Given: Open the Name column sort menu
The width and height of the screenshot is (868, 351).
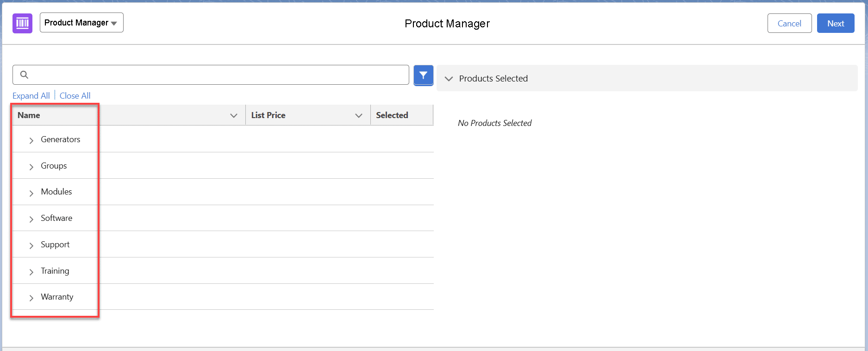Looking at the screenshot, I should point(234,115).
